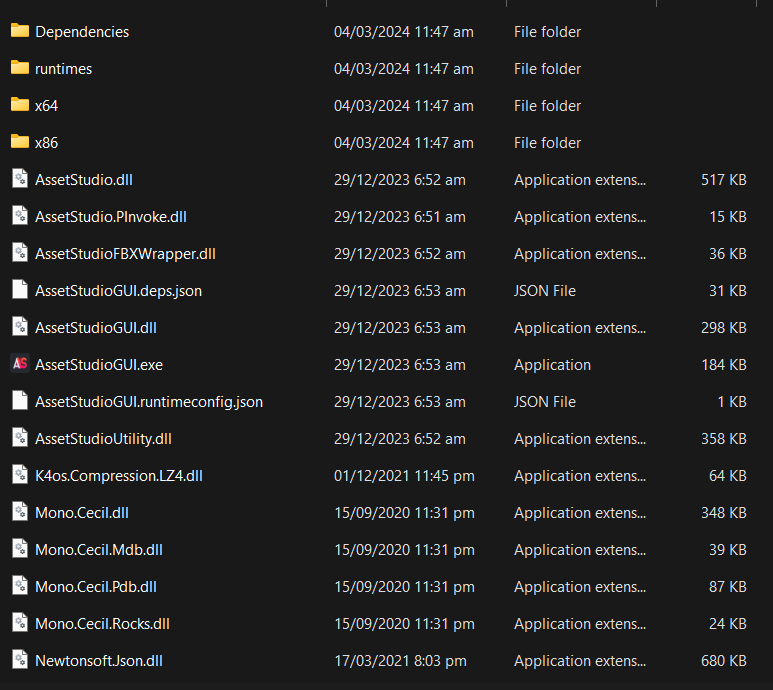Viewport: 773px width, 690px height.
Task: Click the 358 KB size value
Action: click(724, 439)
